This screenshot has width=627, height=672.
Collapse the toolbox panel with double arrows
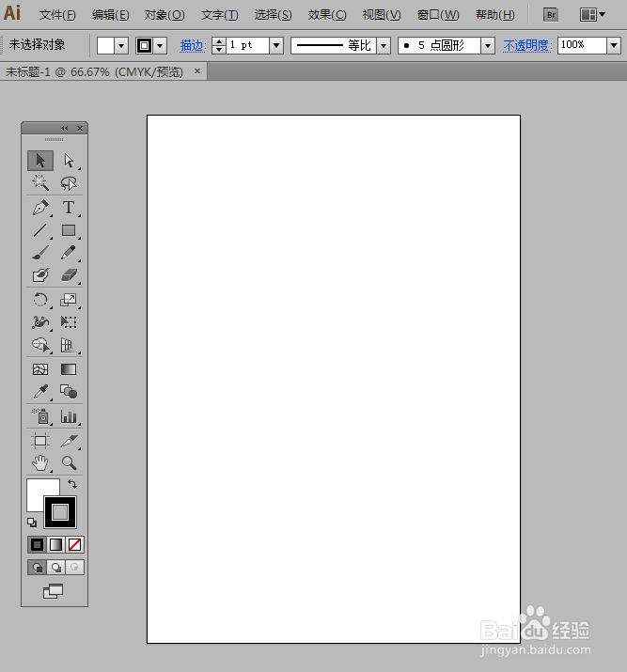point(64,128)
